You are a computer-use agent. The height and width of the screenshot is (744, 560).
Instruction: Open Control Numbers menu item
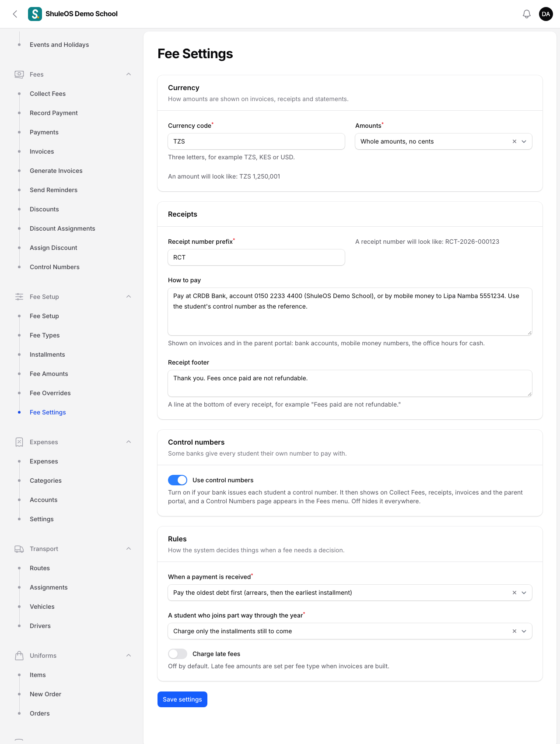(55, 267)
